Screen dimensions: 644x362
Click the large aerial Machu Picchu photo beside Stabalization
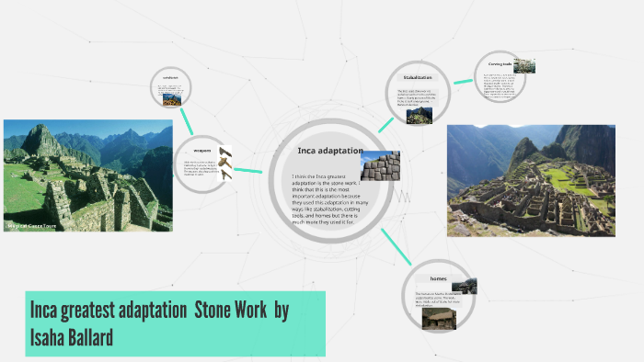(531, 181)
